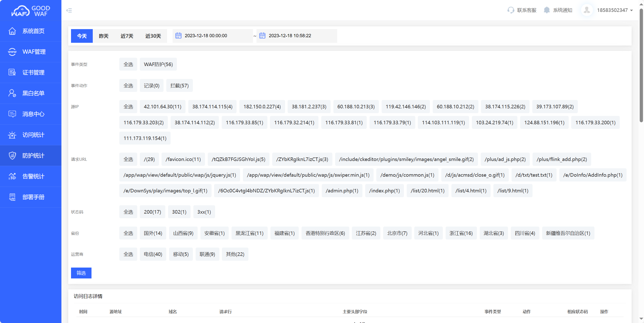Open the account menu for 18583502347
The width and height of the screenshot is (644, 323).
click(x=612, y=10)
